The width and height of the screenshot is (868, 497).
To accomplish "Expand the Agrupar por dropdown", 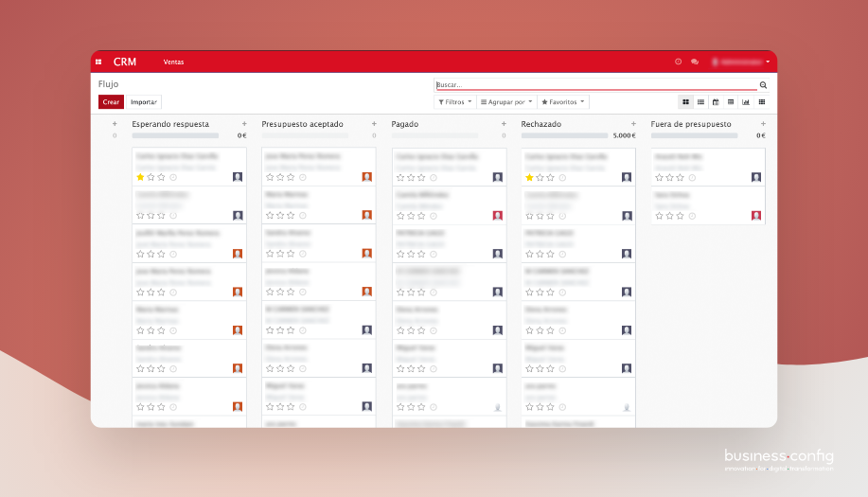I will click(x=506, y=102).
